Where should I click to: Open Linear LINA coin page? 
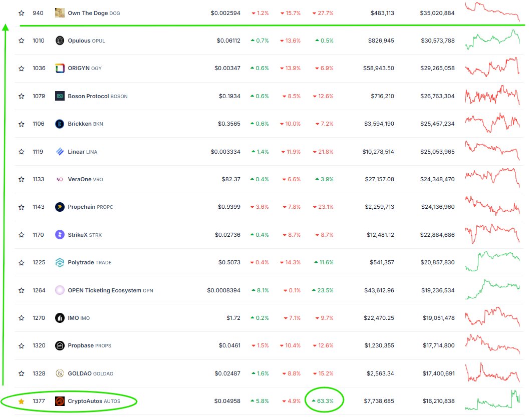coord(83,152)
